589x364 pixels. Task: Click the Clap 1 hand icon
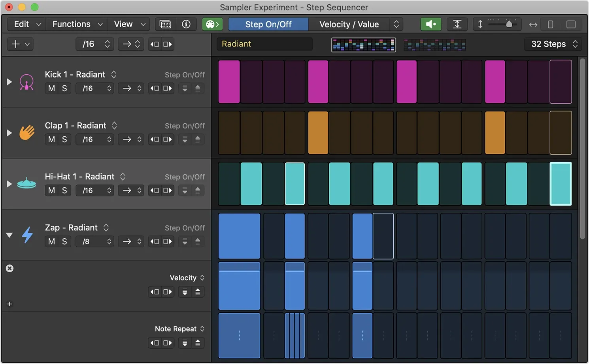pyautogui.click(x=27, y=133)
